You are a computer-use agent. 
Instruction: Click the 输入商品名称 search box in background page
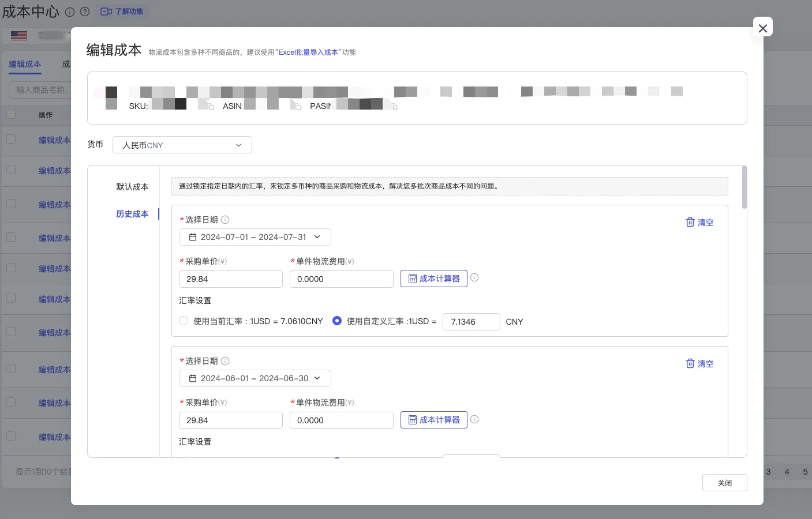[x=40, y=90]
